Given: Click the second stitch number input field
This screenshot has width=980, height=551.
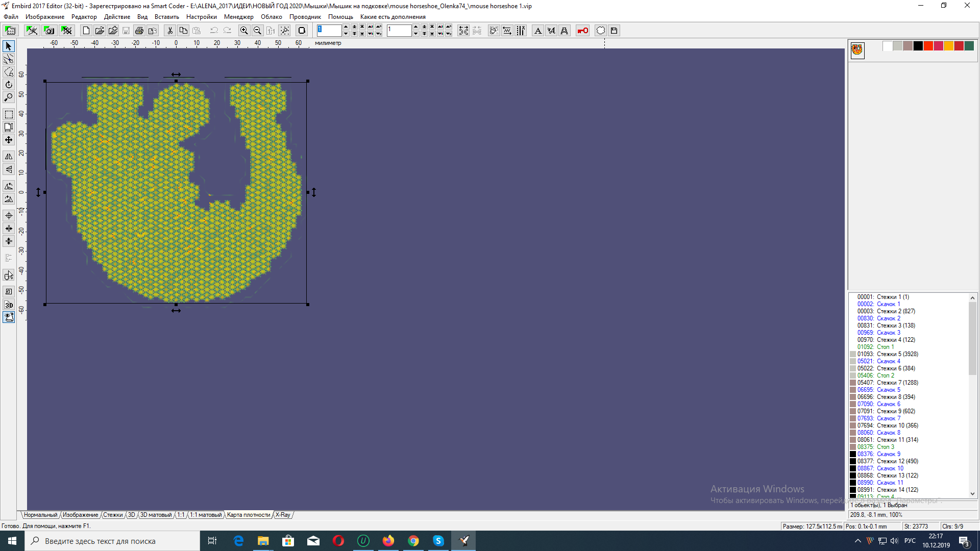Looking at the screenshot, I should click(399, 31).
